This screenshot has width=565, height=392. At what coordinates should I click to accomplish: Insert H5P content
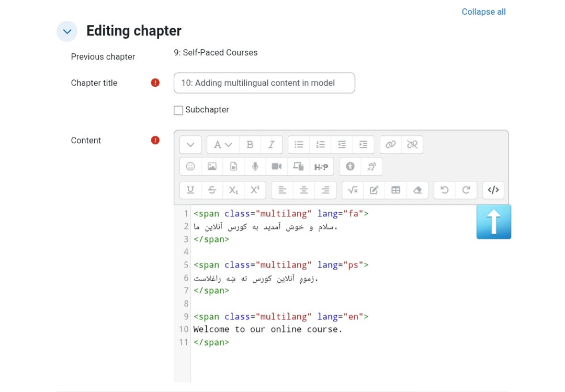pyautogui.click(x=321, y=167)
